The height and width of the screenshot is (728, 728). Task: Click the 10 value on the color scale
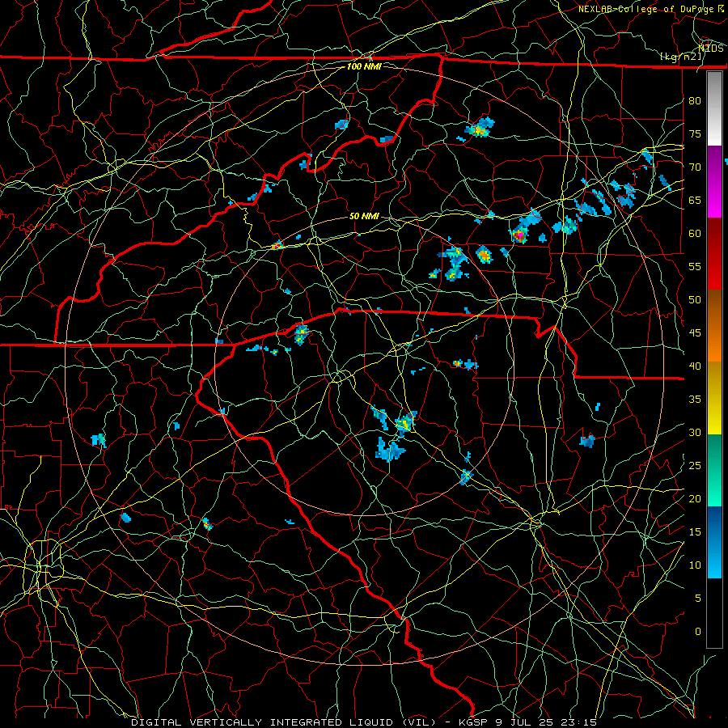point(695,565)
